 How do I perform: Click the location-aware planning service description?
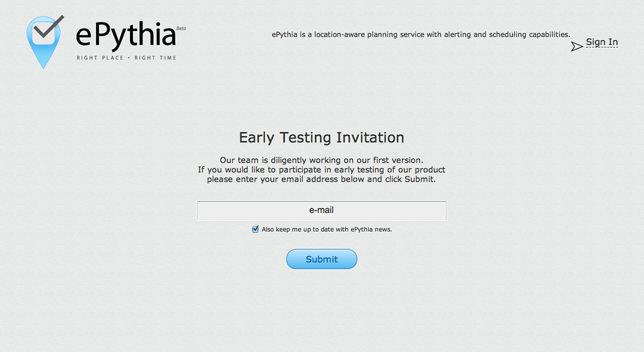point(421,34)
